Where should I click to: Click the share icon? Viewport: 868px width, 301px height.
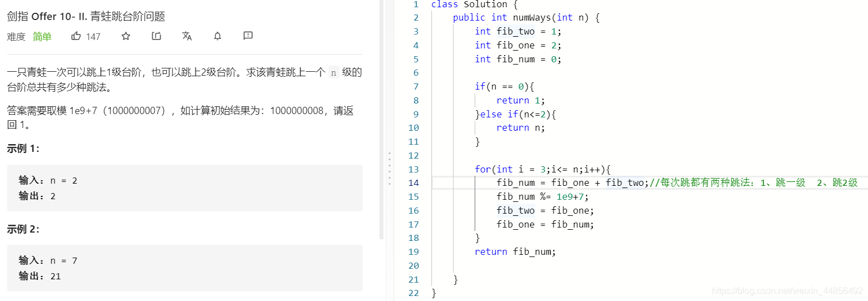click(157, 36)
